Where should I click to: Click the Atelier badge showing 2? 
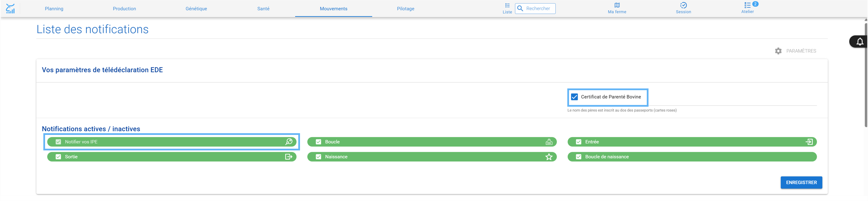pyautogui.click(x=755, y=4)
